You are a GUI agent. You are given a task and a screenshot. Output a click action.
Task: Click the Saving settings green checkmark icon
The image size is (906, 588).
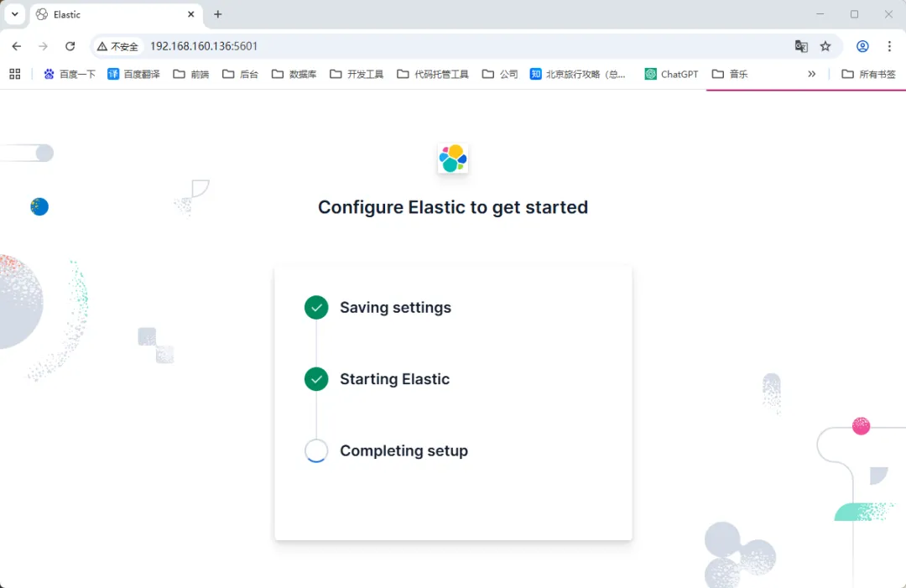tap(316, 307)
